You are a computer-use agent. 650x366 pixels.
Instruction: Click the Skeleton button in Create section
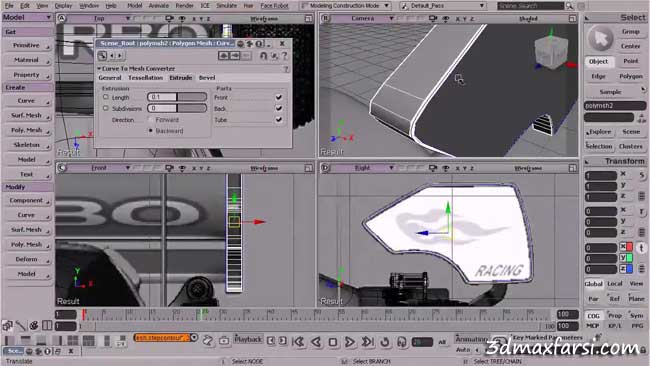coord(27,145)
